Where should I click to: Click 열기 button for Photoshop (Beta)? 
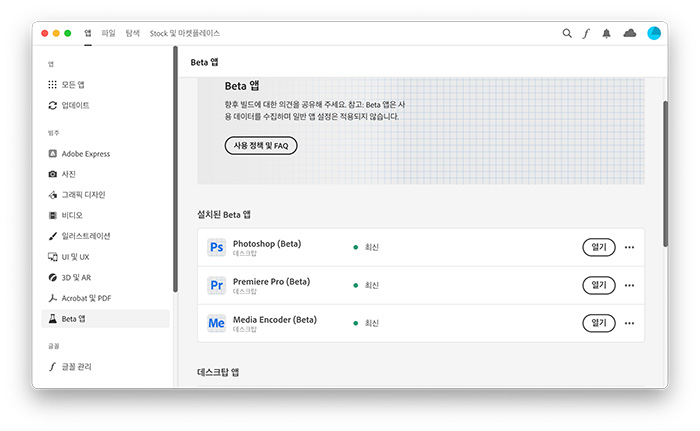click(599, 247)
